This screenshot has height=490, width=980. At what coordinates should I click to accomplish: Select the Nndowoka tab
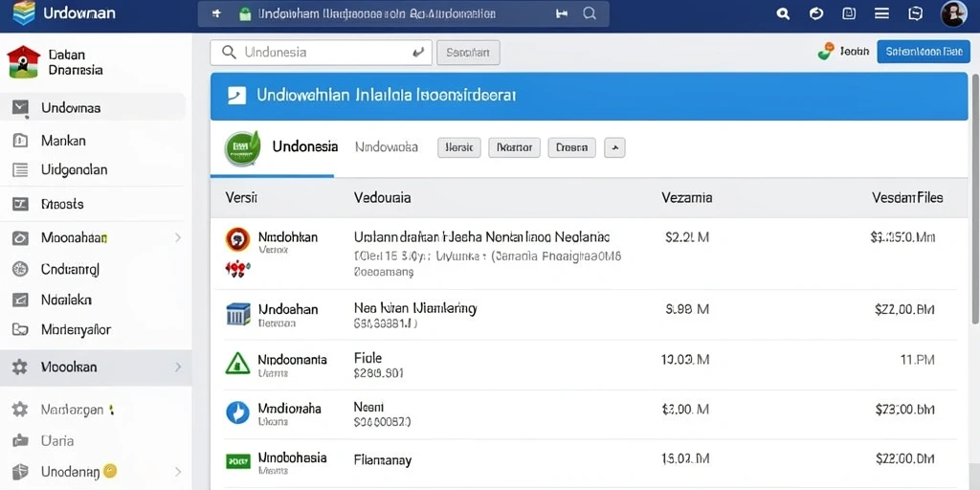click(x=387, y=147)
